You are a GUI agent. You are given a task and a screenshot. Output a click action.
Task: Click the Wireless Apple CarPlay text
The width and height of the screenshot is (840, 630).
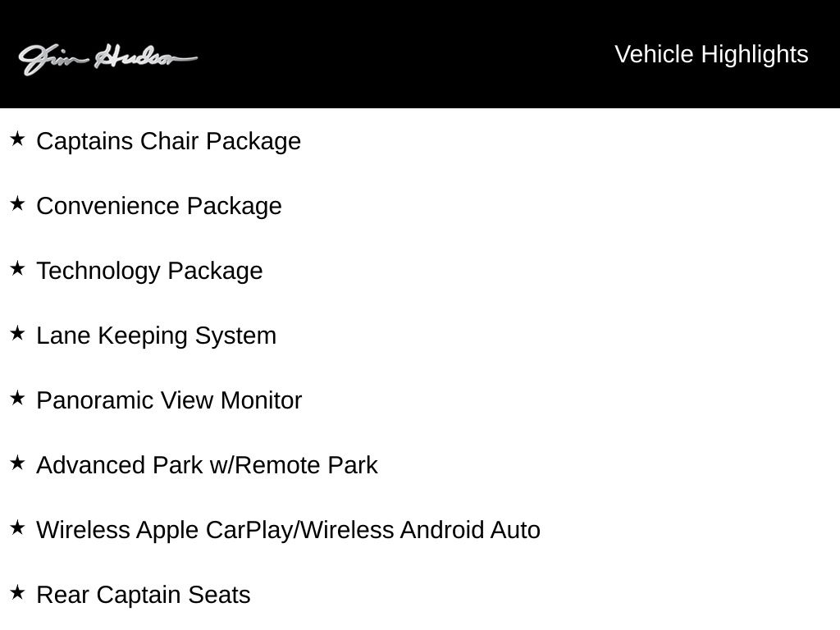(162, 530)
